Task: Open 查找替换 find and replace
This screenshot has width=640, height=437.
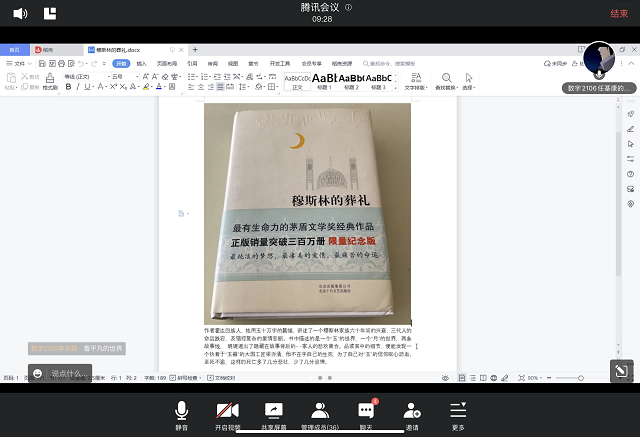Action: [447, 81]
